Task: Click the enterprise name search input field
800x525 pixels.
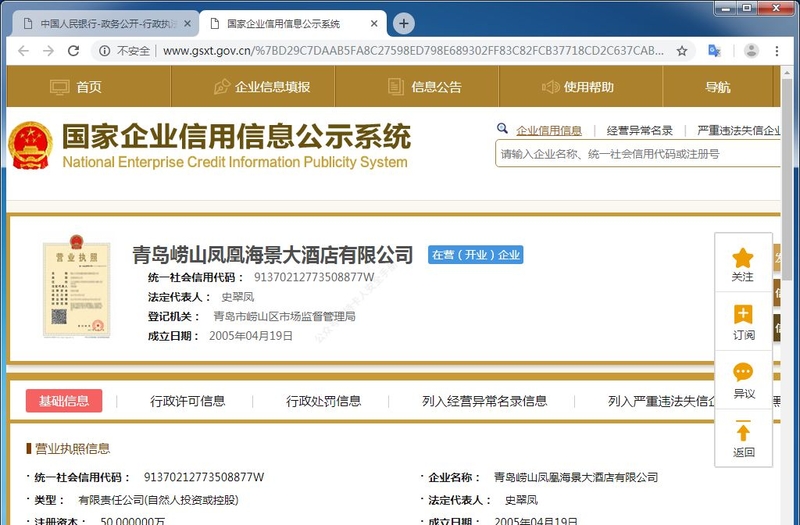Action: pos(638,154)
